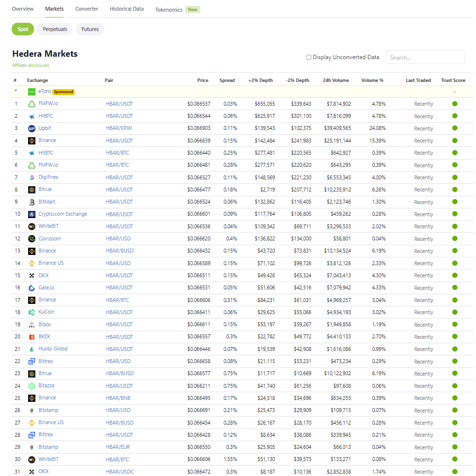Select the Futures market filter
This screenshot has width=476, height=476.
pyautogui.click(x=90, y=29)
